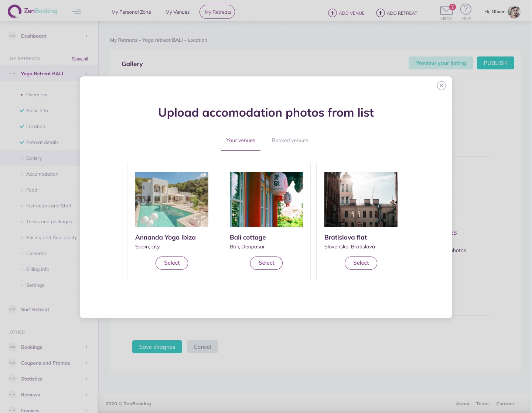The image size is (532, 413).
Task: Click the ZenBooking logo
Action: click(x=33, y=11)
